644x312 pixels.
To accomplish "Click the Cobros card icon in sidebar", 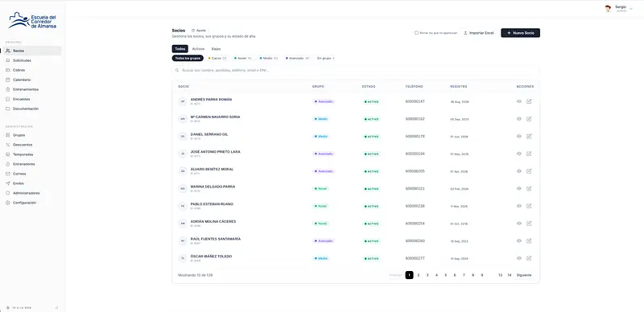I will pyautogui.click(x=8, y=70).
